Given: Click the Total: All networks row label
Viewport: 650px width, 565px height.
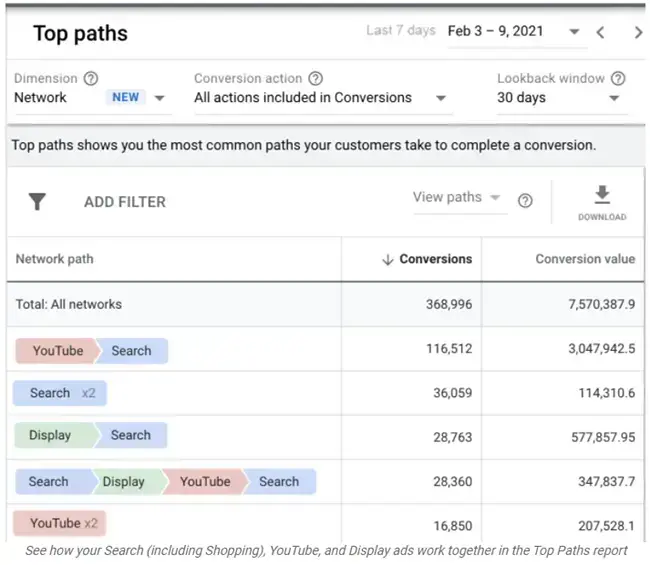Looking at the screenshot, I should pos(69,304).
